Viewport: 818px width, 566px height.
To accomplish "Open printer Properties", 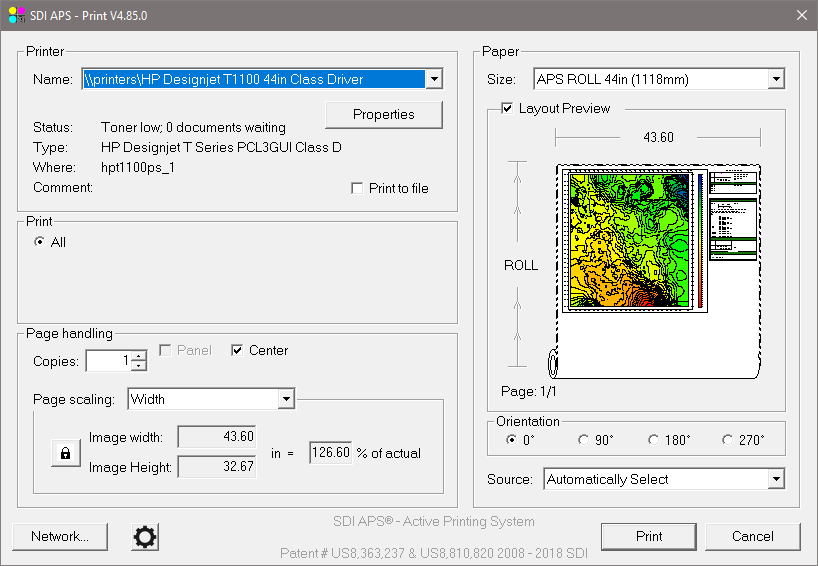I will coord(383,114).
